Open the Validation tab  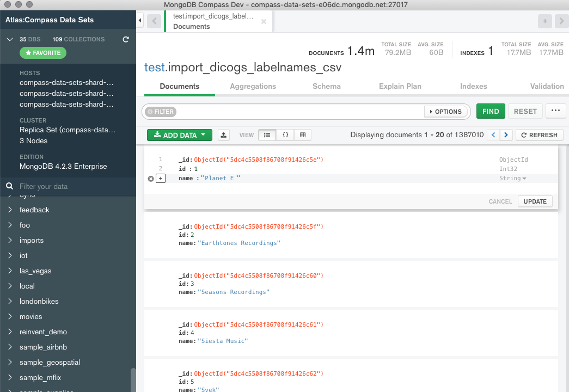547,87
